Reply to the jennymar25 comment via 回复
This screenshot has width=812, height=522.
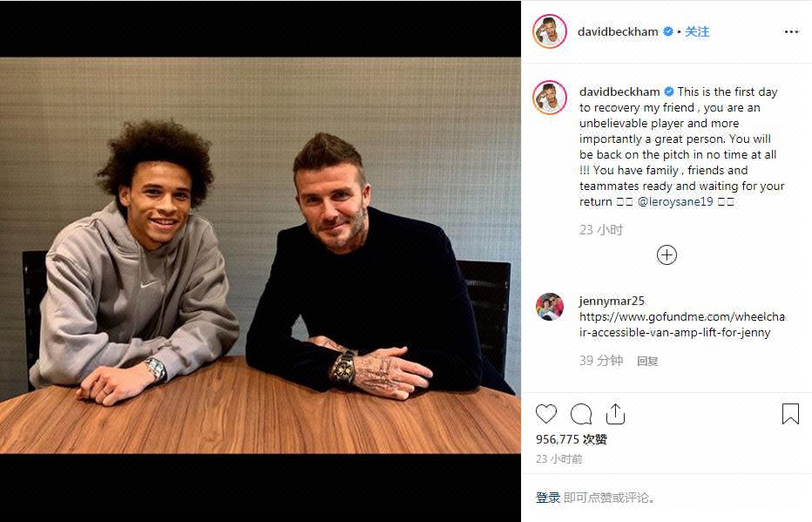646,361
